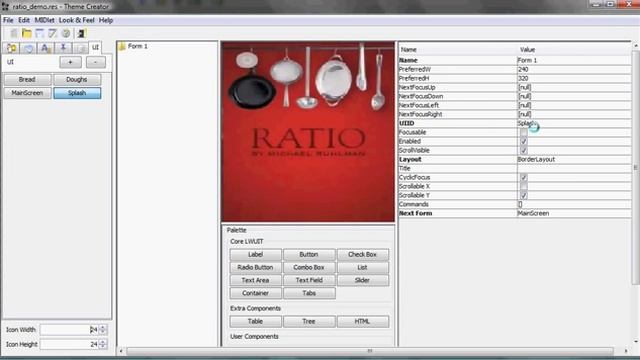Click the round gray toolbar icon
Image resolution: width=640 pixels, height=360 pixels.
pyautogui.click(x=66, y=33)
